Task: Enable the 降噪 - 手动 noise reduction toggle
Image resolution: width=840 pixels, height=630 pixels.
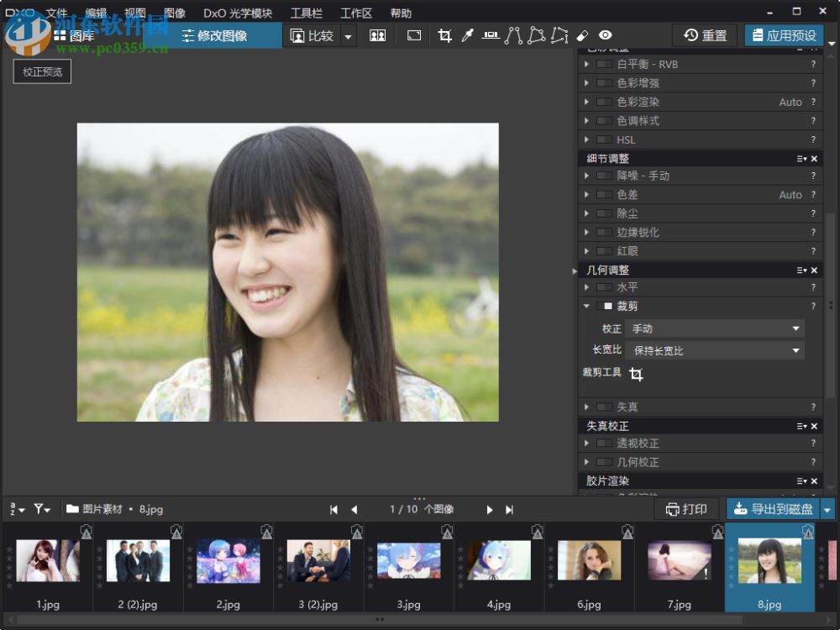Action: pyautogui.click(x=603, y=176)
